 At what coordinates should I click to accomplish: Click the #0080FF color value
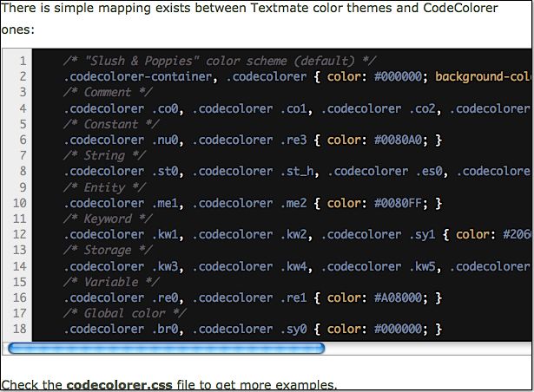pos(398,203)
